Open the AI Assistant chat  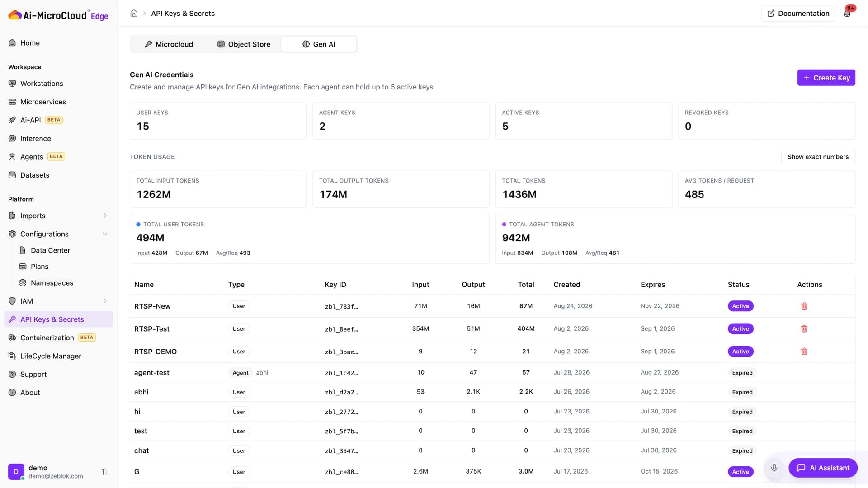click(823, 468)
